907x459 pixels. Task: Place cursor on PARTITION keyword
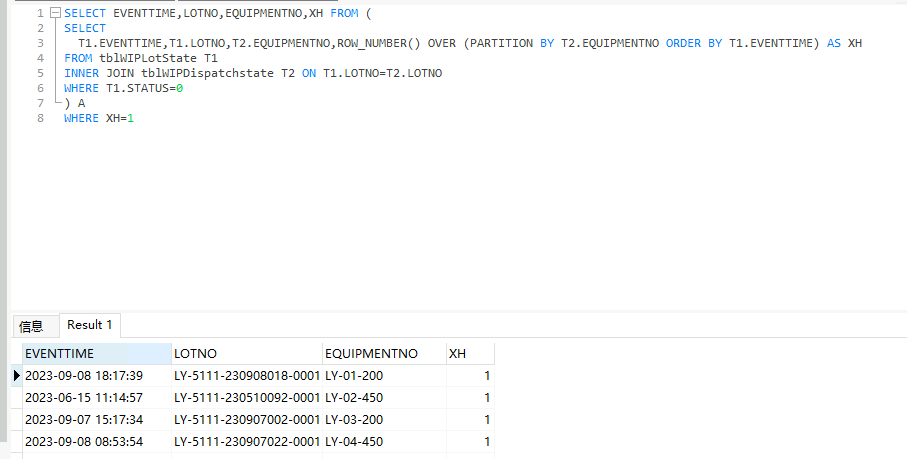tap(502, 43)
